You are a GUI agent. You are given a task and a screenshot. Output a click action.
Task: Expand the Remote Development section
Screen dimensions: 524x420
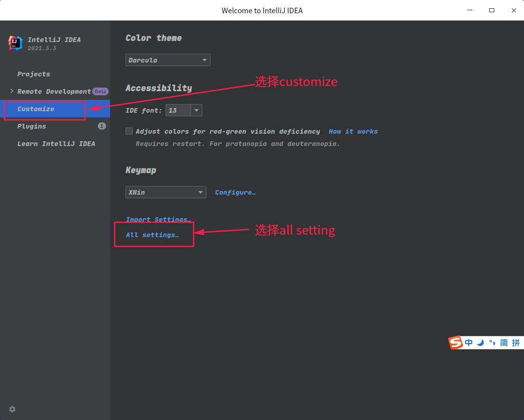click(x=12, y=91)
